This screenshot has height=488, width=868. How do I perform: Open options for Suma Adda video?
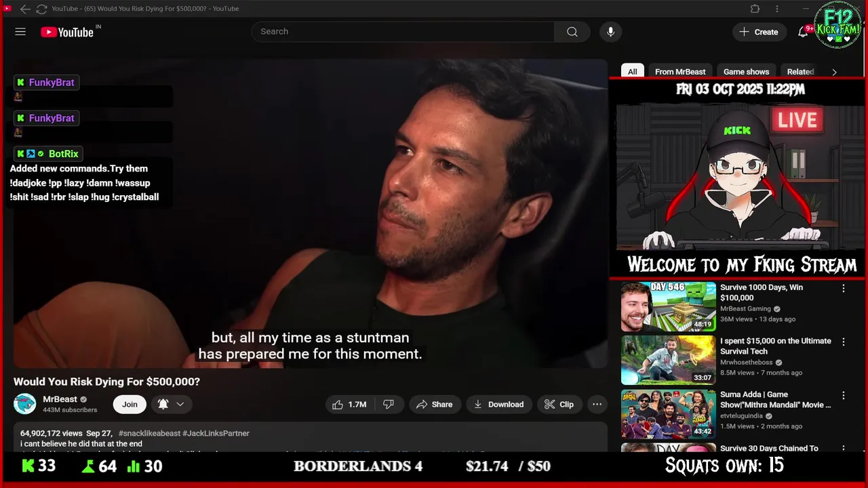pyautogui.click(x=844, y=395)
